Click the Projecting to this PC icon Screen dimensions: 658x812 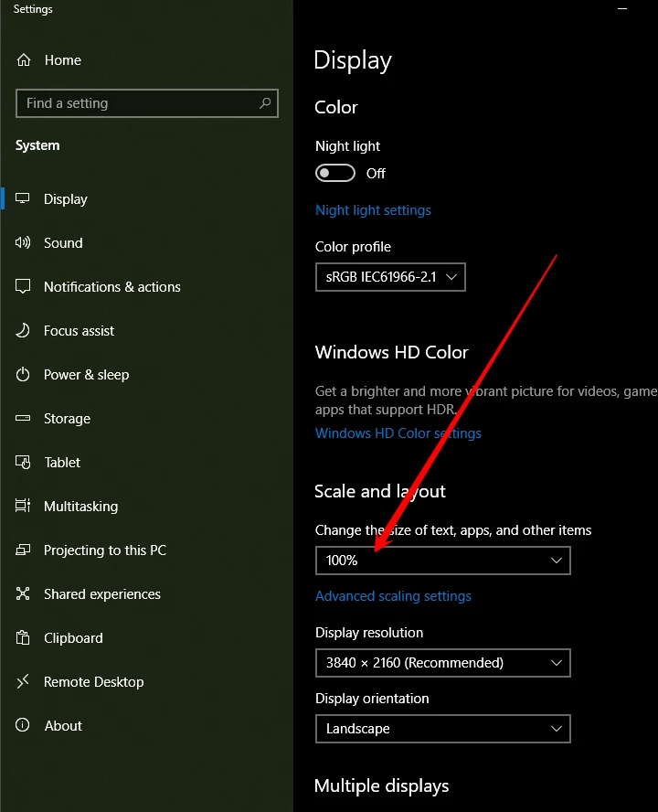point(23,550)
